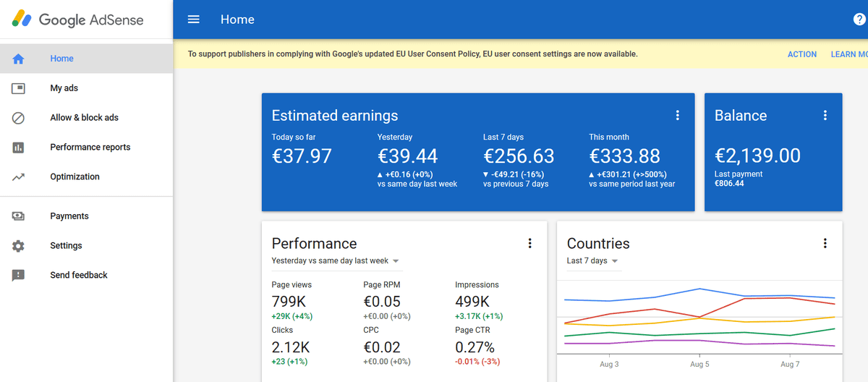Screen dimensions: 868x382
Task: Open Performance card three-dot menu
Action: (x=529, y=244)
